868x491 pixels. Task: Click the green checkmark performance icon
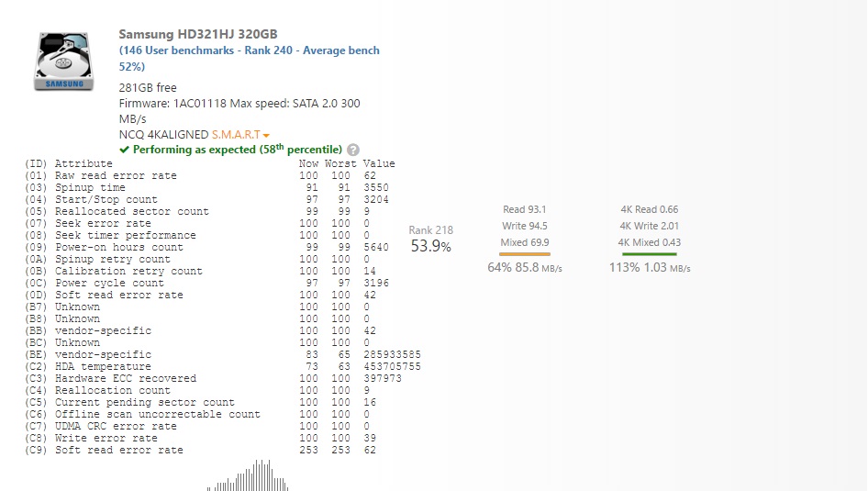point(124,150)
